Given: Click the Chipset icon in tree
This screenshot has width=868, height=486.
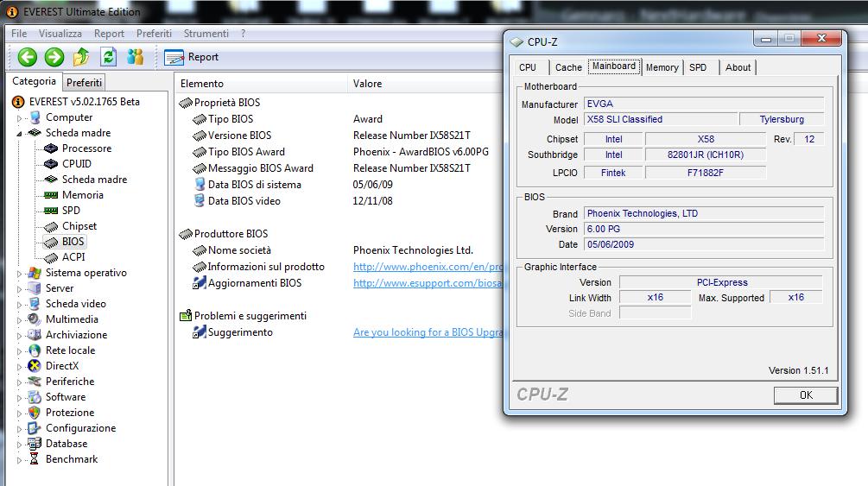Looking at the screenshot, I should 51,226.
